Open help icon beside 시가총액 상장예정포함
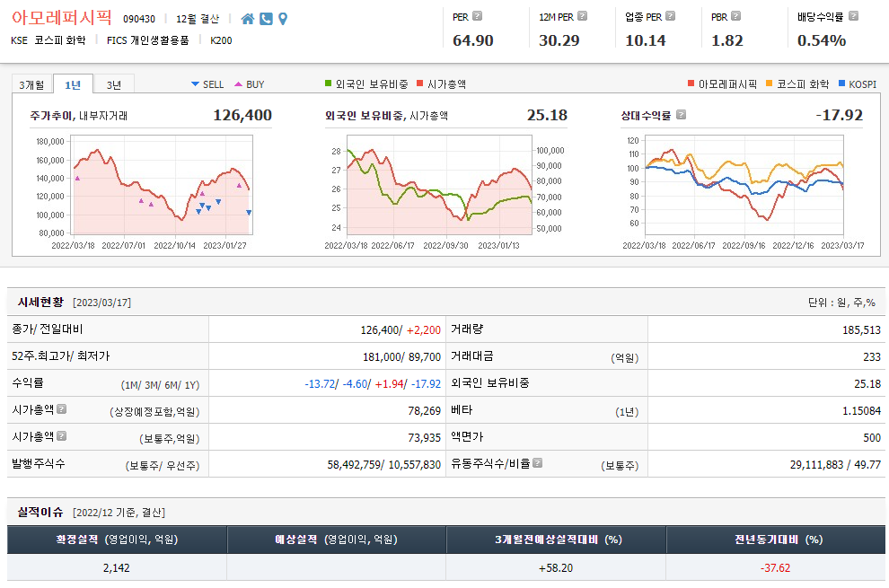The image size is (889, 588). 62,408
